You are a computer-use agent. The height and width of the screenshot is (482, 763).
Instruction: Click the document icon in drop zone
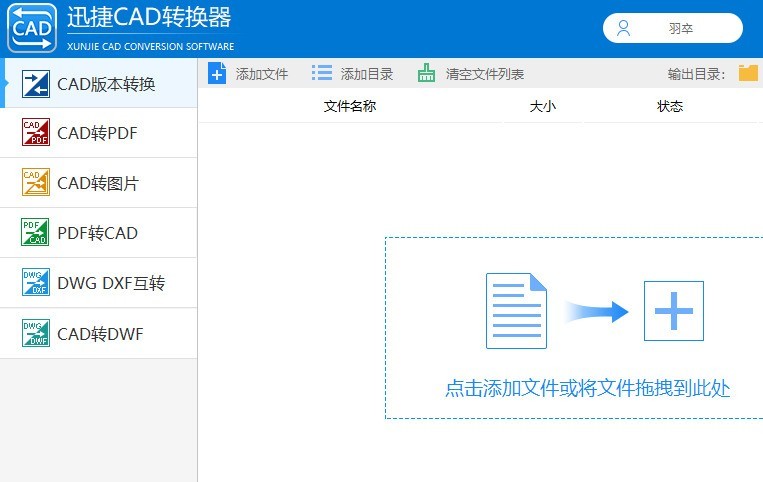pos(516,311)
